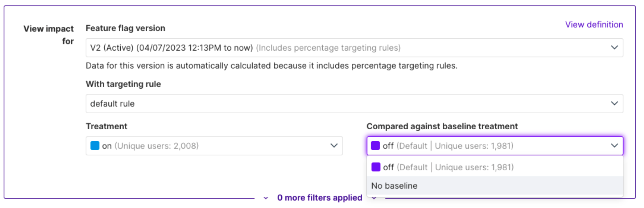Click the chevron arrow in the version selector
644x208 pixels.
[614, 48]
